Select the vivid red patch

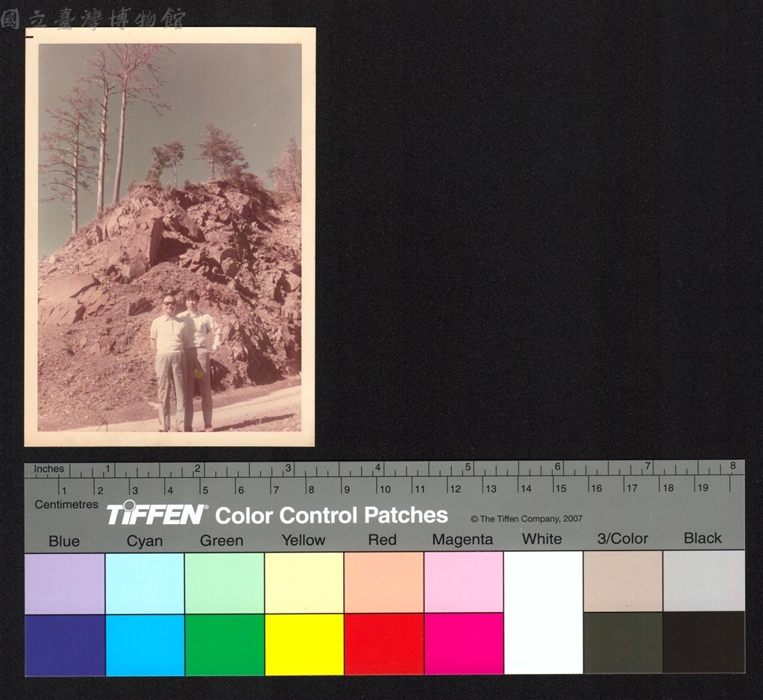[384, 644]
